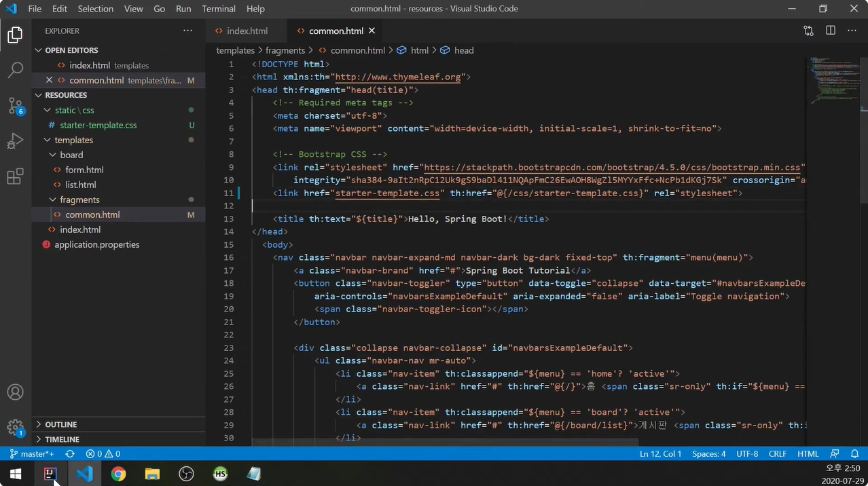Open Chrome from the taskbar
Screen dimensions: 868x486
point(118,474)
